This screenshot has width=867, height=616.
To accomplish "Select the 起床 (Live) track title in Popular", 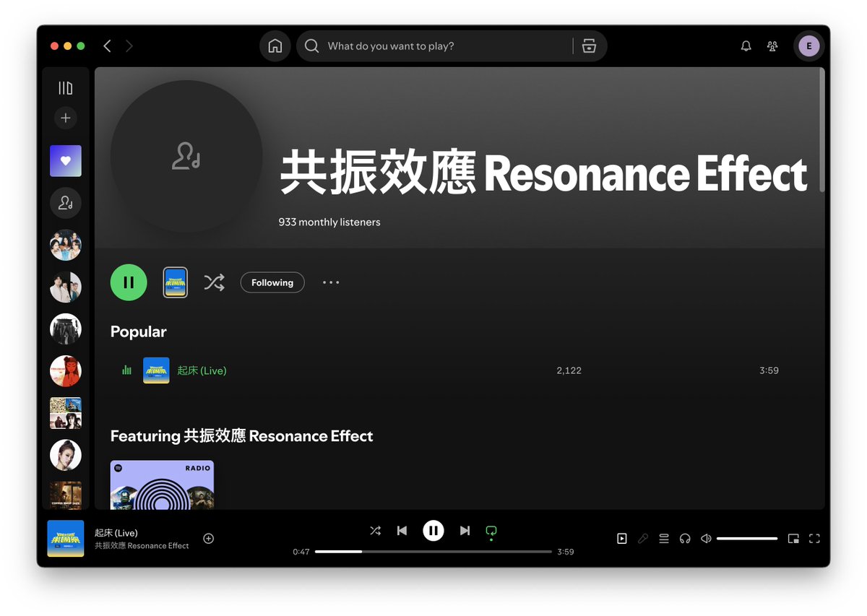I will point(202,370).
